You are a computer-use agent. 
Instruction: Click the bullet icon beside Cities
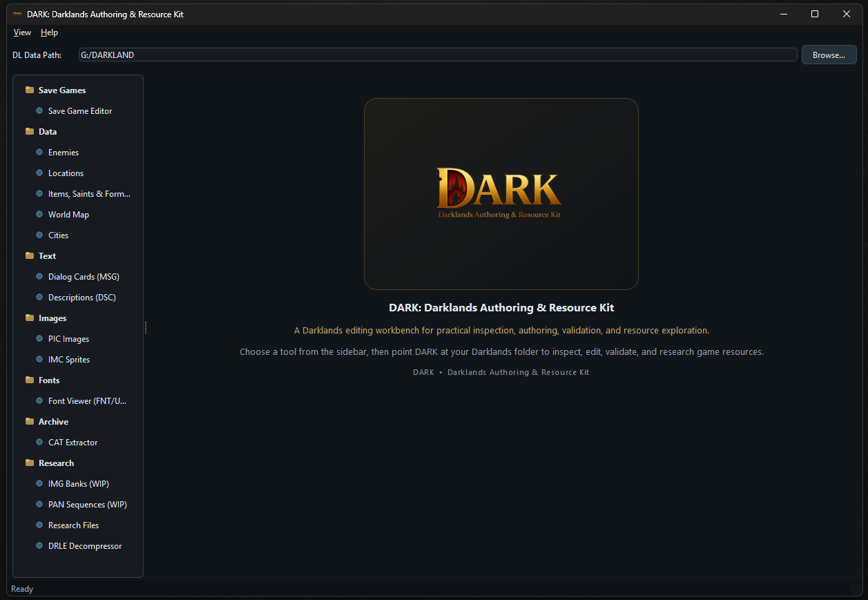pyautogui.click(x=39, y=235)
